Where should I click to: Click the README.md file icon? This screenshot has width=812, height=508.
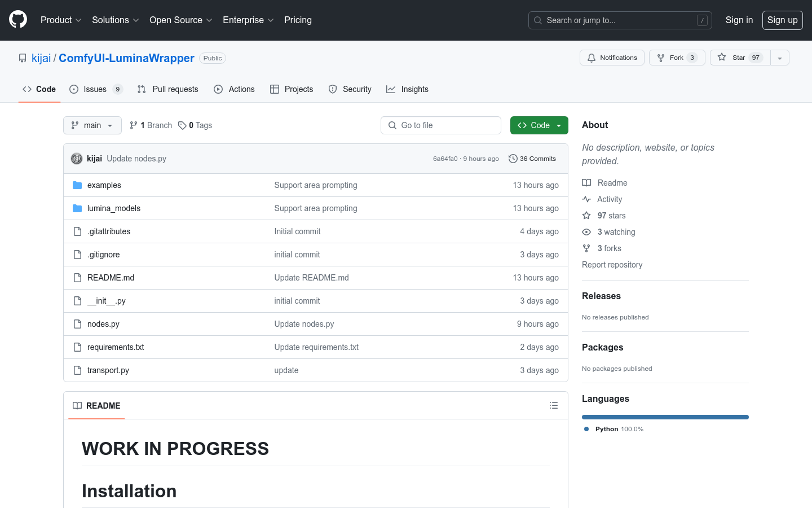(77, 278)
